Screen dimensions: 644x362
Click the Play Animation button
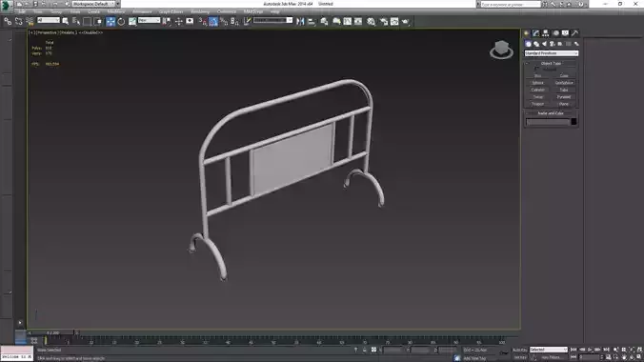click(591, 350)
